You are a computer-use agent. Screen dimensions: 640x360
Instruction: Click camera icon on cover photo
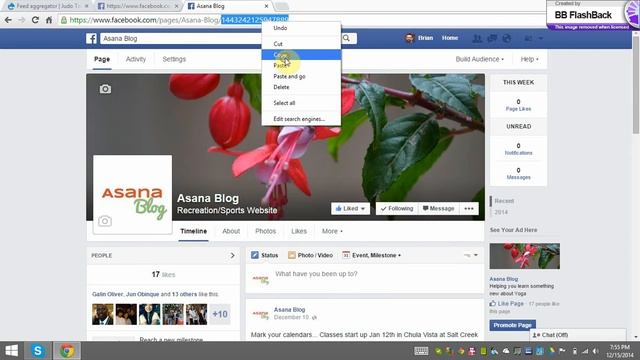coord(105,89)
